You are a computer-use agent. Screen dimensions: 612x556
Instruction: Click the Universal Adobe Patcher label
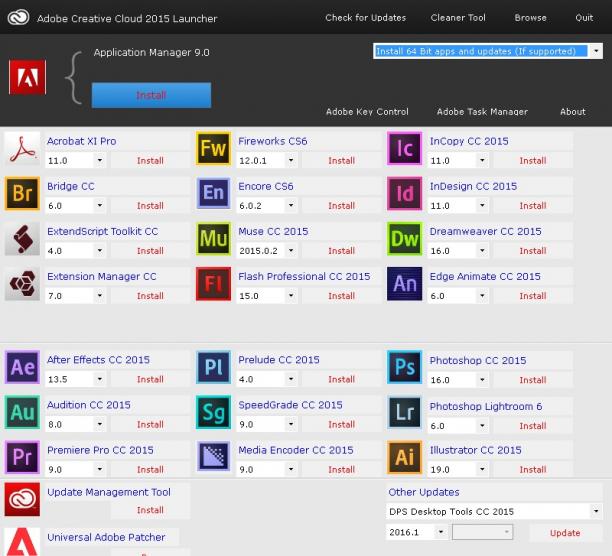coord(106,537)
